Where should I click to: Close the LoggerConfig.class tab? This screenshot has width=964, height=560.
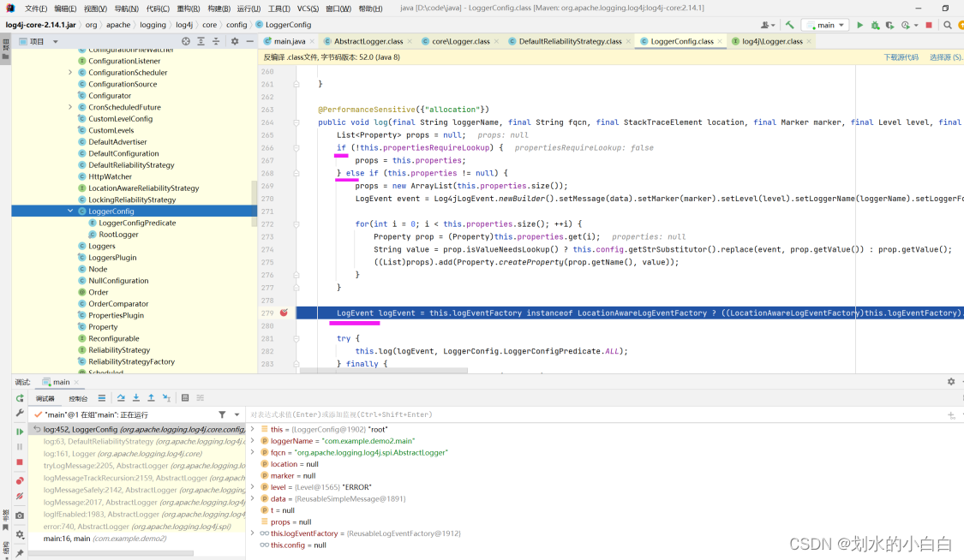720,41
